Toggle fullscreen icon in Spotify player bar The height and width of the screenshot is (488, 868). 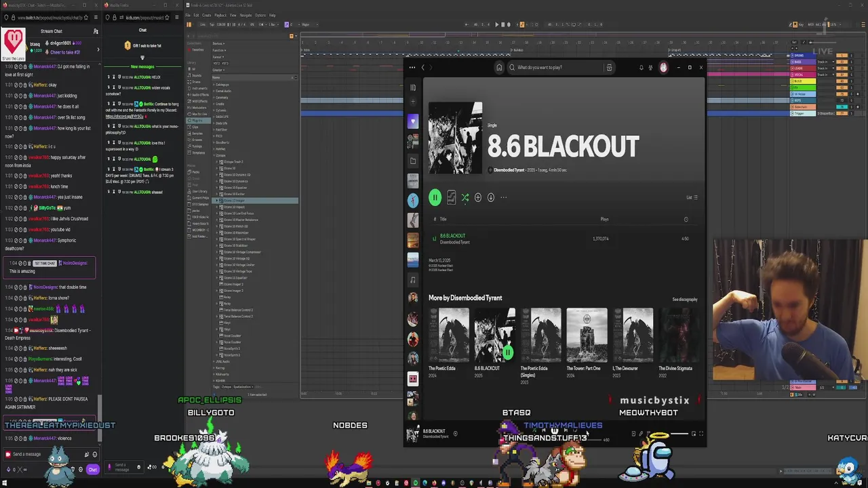point(701,434)
